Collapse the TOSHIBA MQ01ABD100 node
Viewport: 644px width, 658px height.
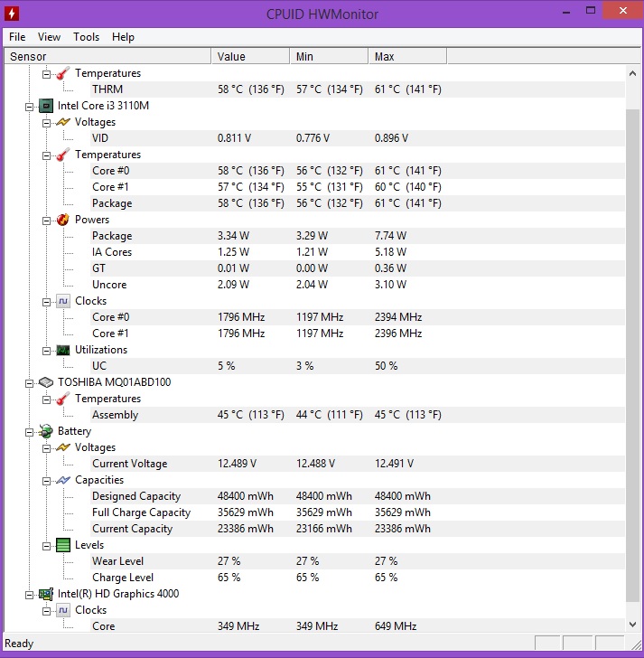click(x=29, y=383)
